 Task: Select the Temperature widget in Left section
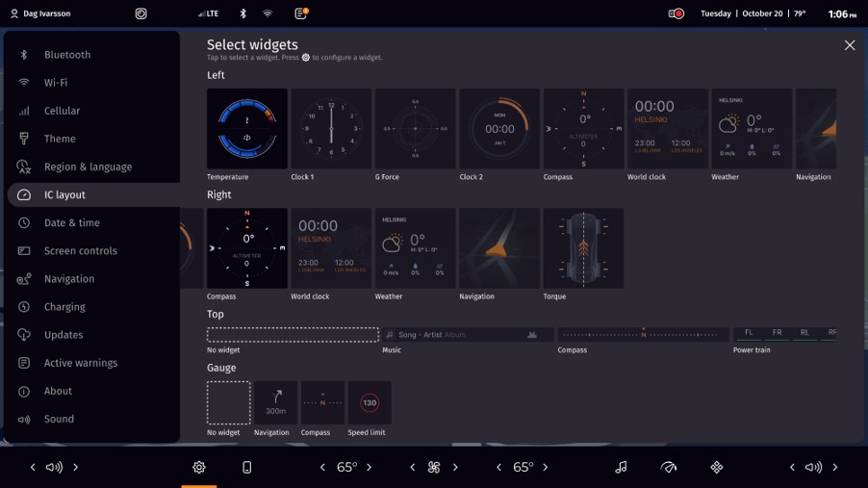coord(247,129)
